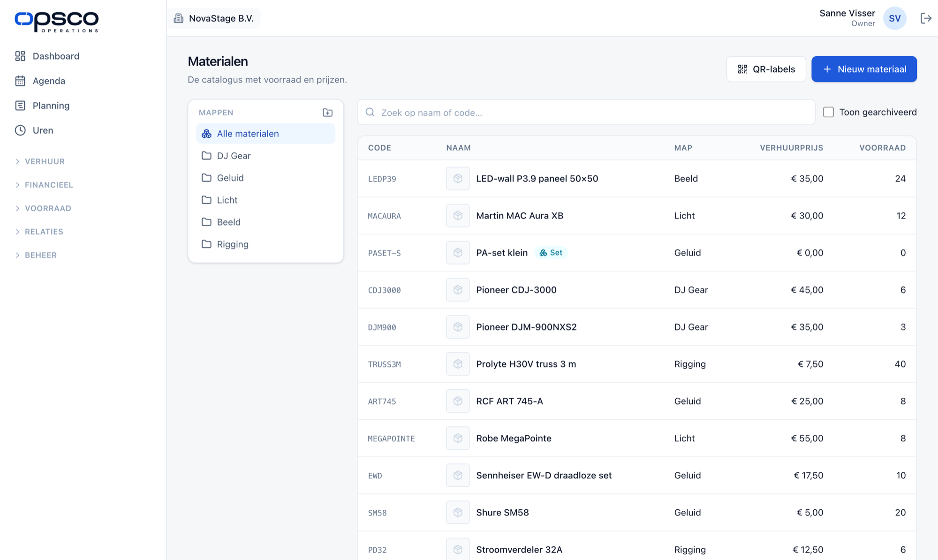Image resolution: width=938 pixels, height=560 pixels.
Task: Click the Agenda calendar icon
Action: click(x=20, y=81)
